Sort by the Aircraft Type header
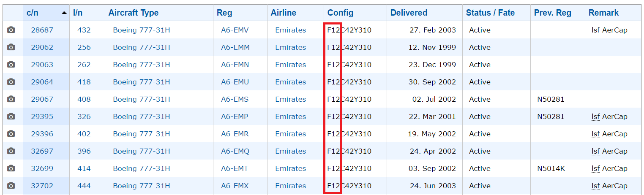Screen dimensions: 644x195 tap(134, 13)
